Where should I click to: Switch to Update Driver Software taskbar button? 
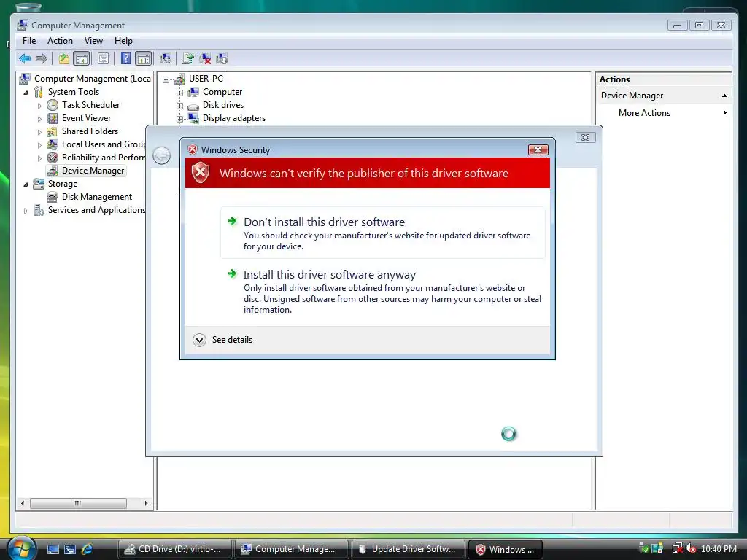pyautogui.click(x=408, y=549)
